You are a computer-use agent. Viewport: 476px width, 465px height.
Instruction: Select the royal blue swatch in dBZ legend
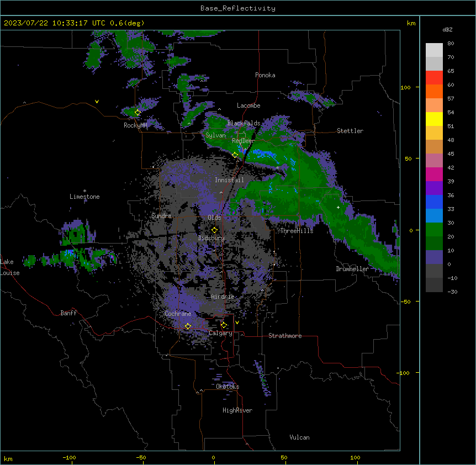tap(434, 202)
